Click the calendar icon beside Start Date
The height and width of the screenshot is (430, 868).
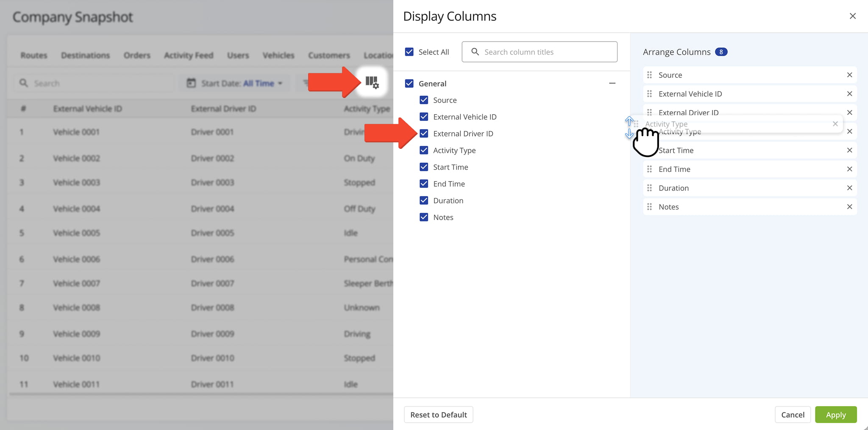[x=191, y=83]
